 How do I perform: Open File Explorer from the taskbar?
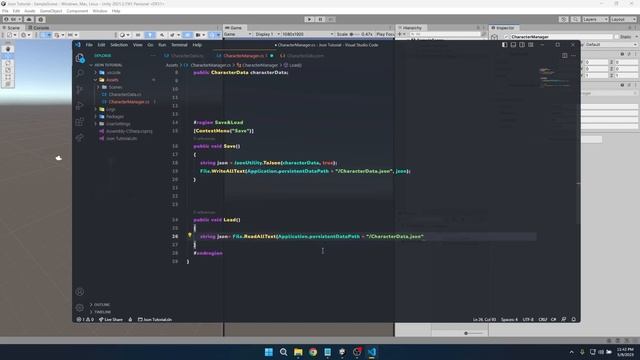(298, 352)
